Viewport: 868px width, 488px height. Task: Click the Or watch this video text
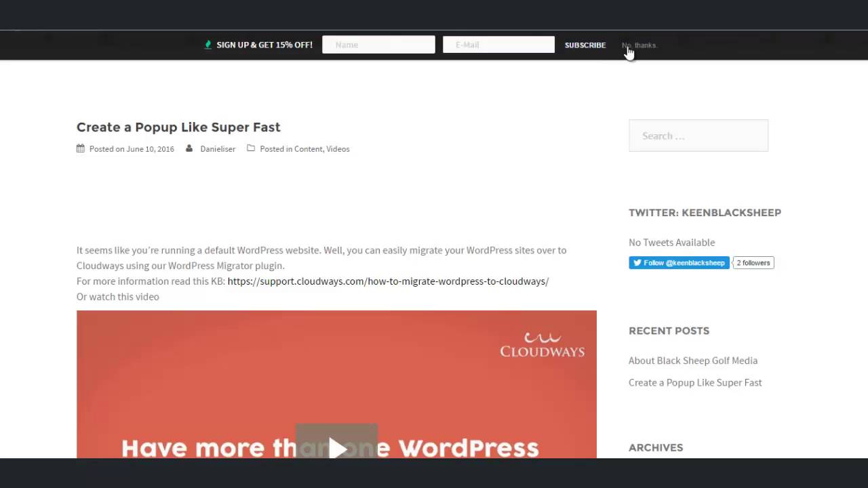[118, 296]
